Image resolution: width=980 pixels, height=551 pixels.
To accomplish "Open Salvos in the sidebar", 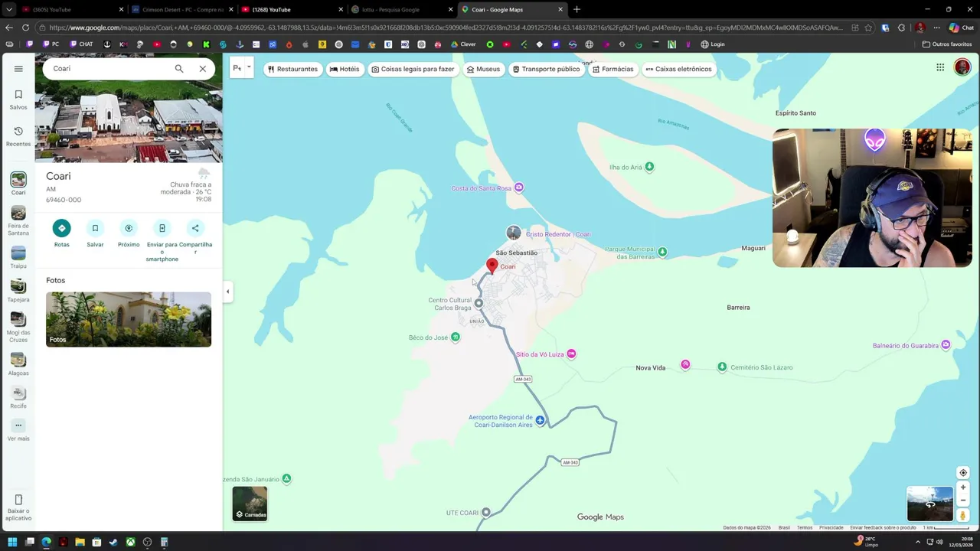I will 18,99.
